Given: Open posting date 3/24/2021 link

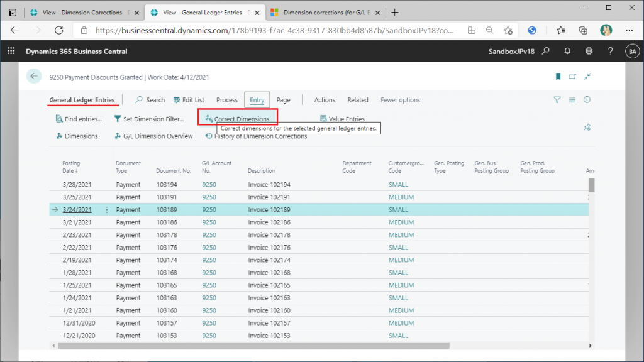Looking at the screenshot, I should (x=77, y=210).
